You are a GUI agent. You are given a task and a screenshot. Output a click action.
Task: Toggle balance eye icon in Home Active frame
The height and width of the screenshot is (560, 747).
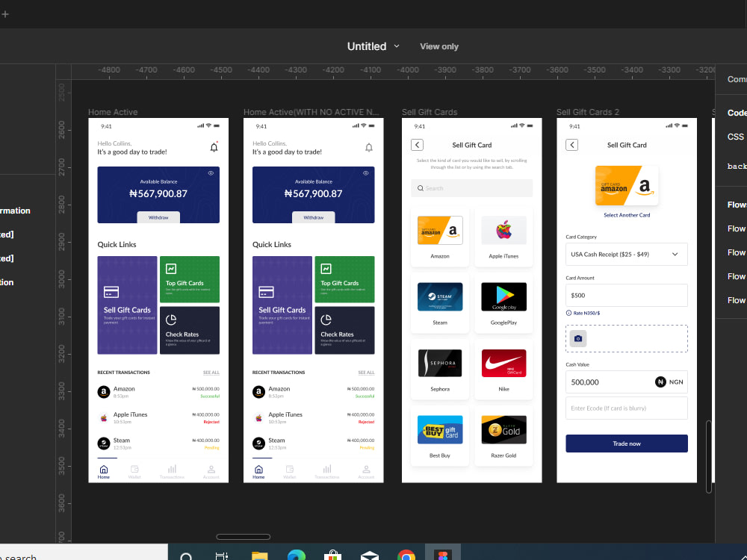(211, 173)
